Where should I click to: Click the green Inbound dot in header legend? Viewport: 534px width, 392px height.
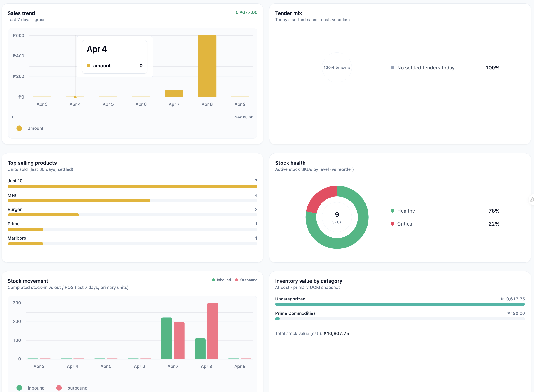pos(213,280)
